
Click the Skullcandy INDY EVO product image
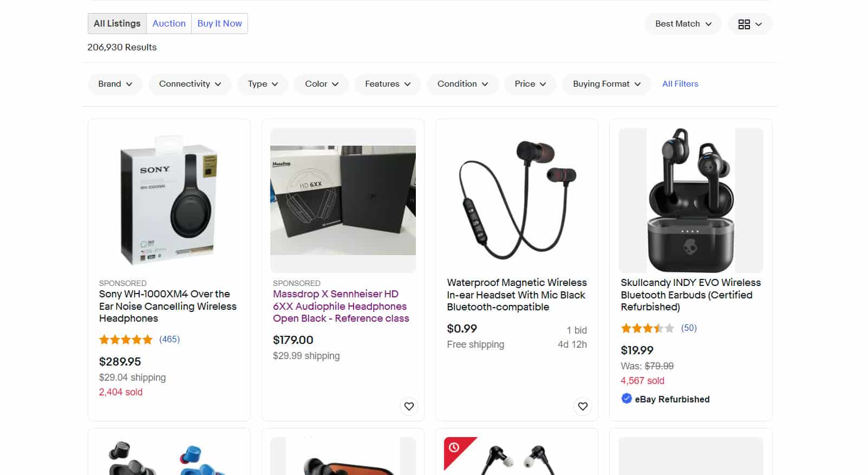pos(690,200)
